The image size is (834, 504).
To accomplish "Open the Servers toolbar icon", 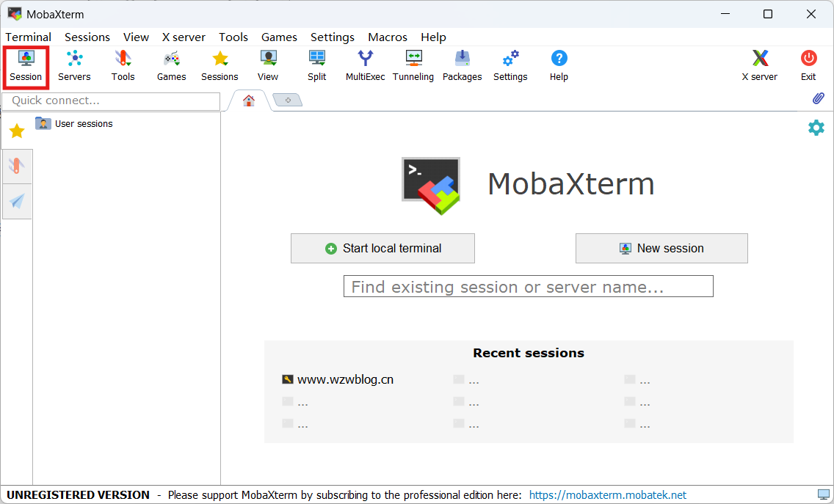I will (x=74, y=65).
